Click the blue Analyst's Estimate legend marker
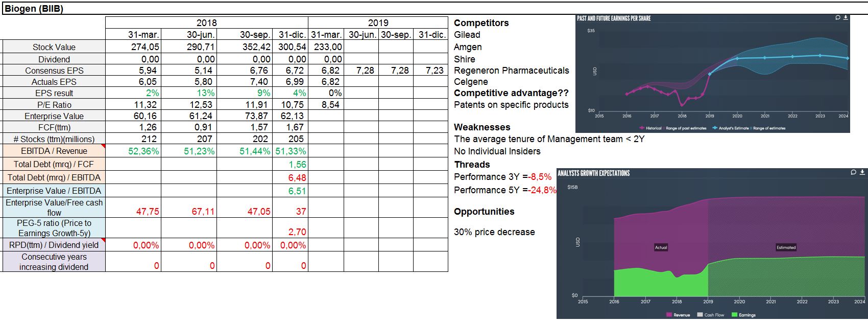This screenshot has width=868, height=321. click(715, 128)
